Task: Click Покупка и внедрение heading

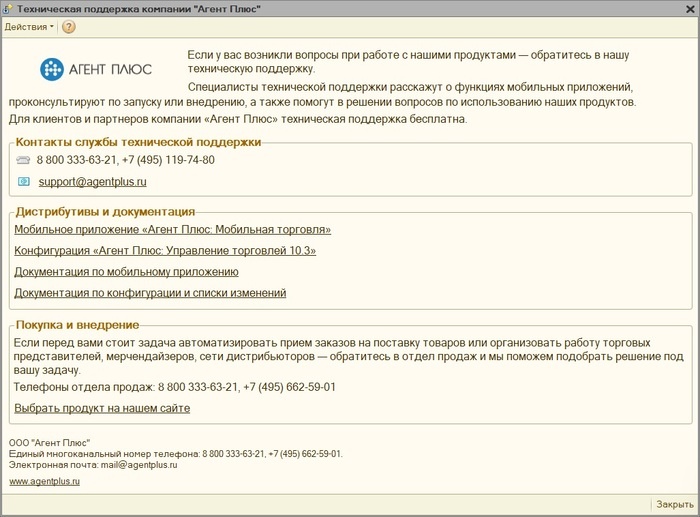Action: tap(78, 325)
